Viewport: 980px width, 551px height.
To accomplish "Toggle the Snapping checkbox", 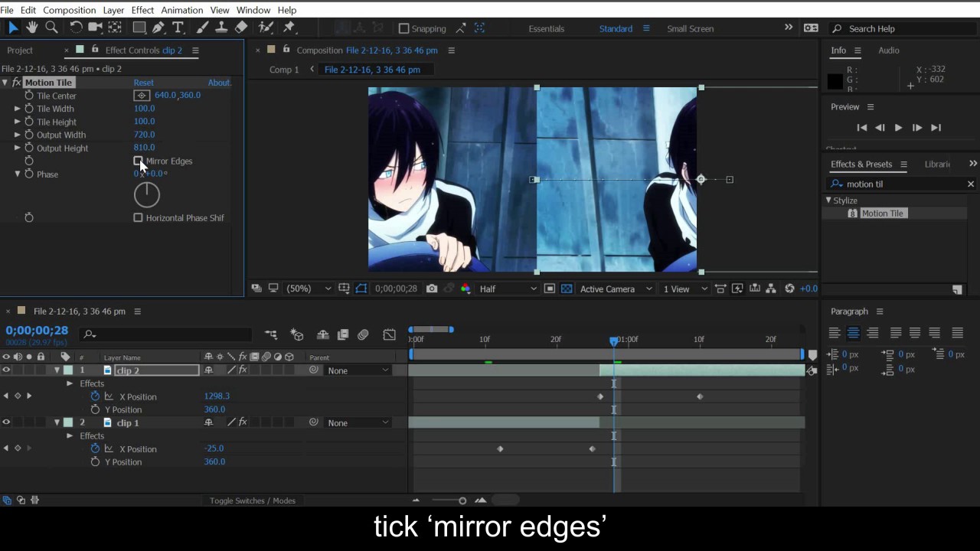I will coord(404,29).
